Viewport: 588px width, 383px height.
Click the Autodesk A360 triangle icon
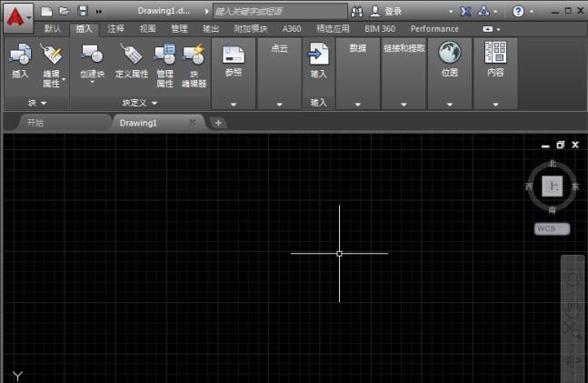tap(483, 11)
